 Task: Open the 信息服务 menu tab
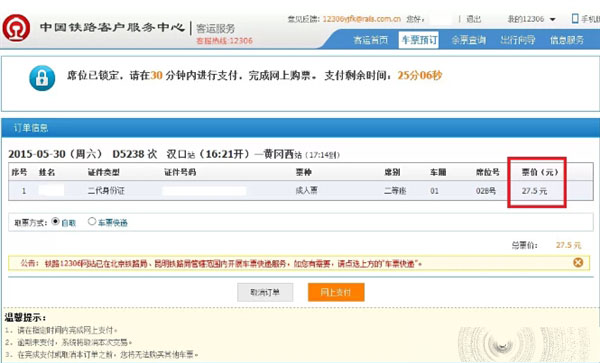[567, 40]
